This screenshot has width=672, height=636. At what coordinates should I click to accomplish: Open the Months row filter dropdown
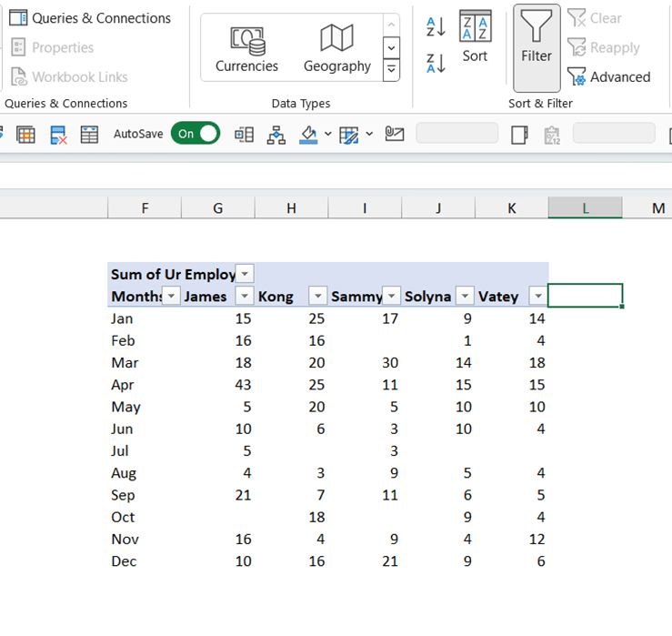(x=171, y=296)
